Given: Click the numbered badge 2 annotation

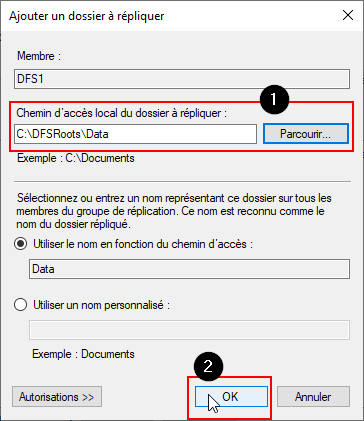Looking at the screenshot, I should click(x=208, y=366).
